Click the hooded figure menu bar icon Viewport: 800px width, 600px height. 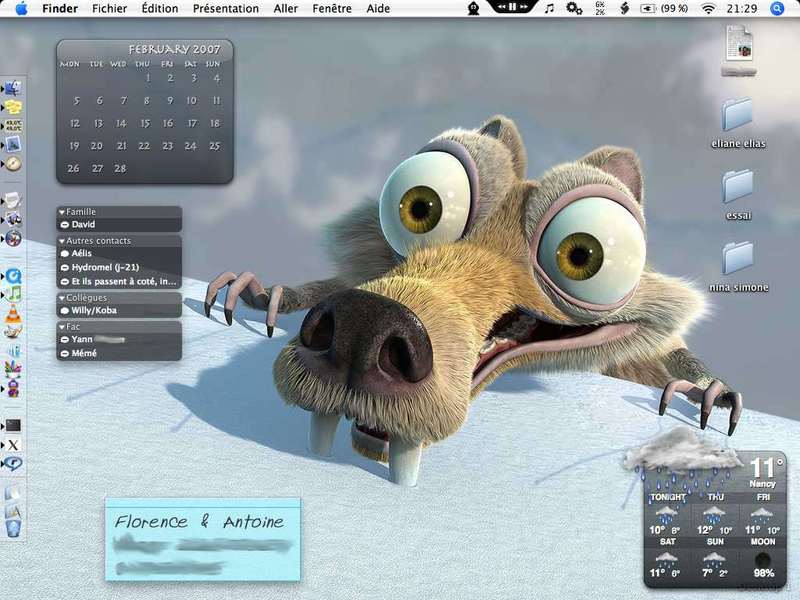pyautogui.click(x=473, y=8)
